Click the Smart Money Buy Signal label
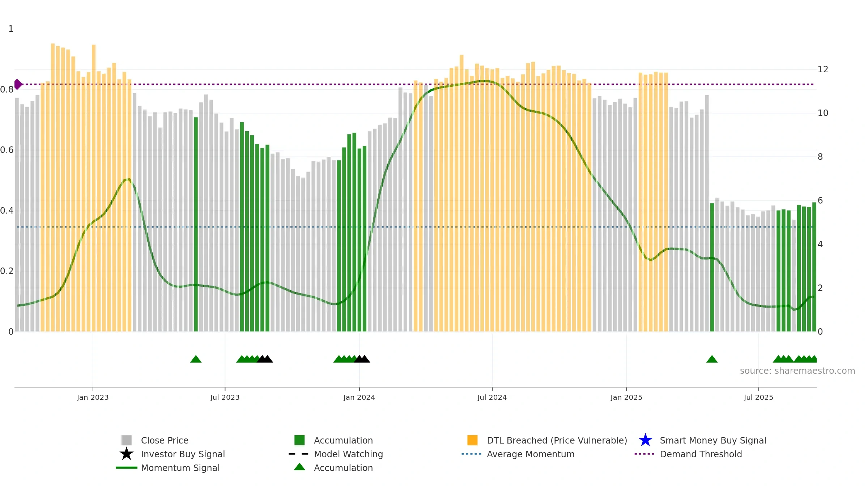 713,440
